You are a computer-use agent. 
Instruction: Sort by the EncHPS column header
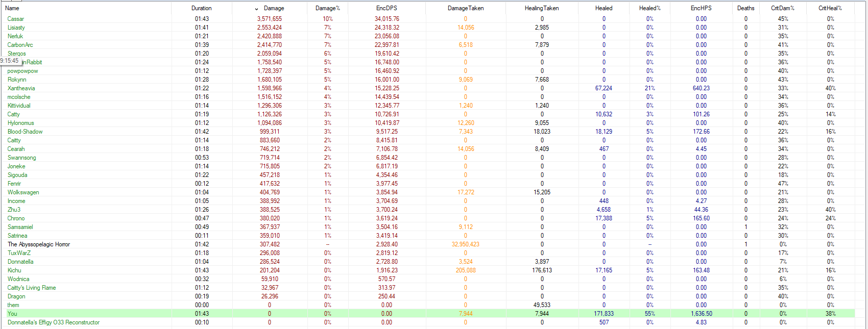pyautogui.click(x=701, y=8)
